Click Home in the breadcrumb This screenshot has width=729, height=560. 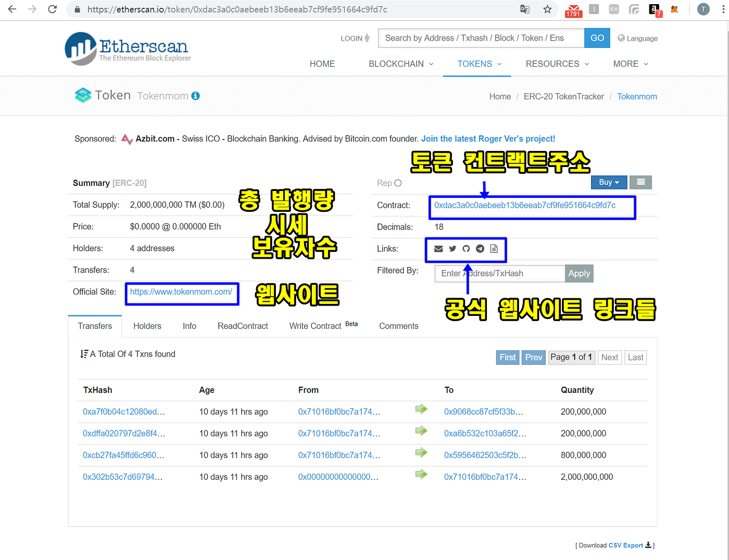click(500, 96)
